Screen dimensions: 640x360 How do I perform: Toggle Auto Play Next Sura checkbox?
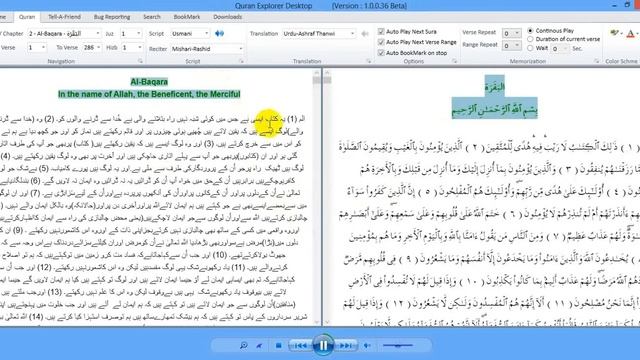tap(381, 31)
